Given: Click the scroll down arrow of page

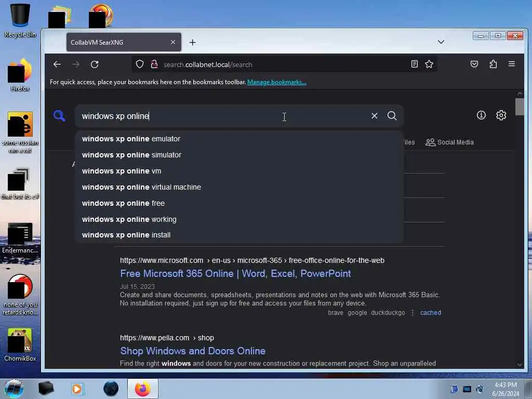Looking at the screenshot, I should pyautogui.click(x=520, y=365).
